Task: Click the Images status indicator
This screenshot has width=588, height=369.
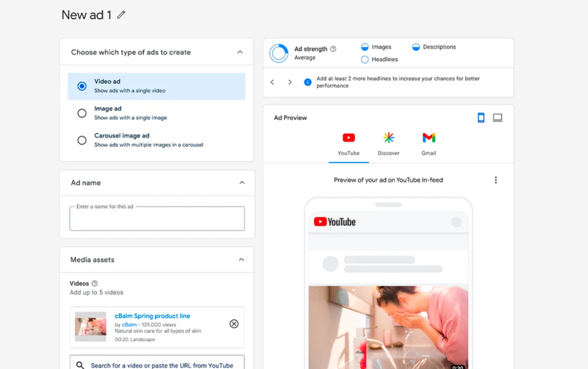Action: tap(364, 47)
